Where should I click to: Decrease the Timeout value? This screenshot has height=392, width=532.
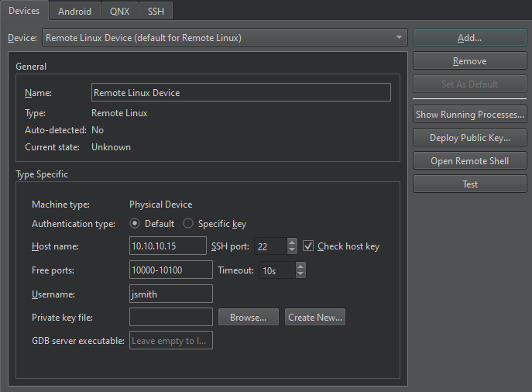click(300, 274)
